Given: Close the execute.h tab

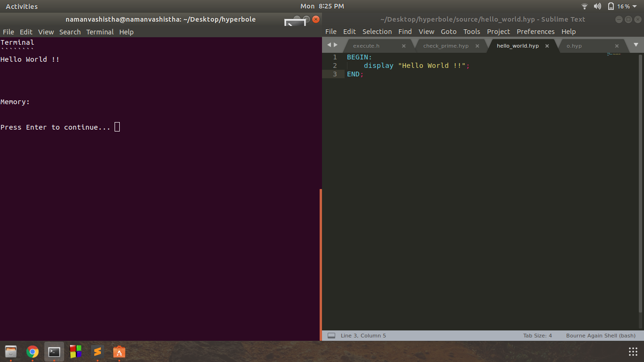Looking at the screenshot, I should point(404,46).
